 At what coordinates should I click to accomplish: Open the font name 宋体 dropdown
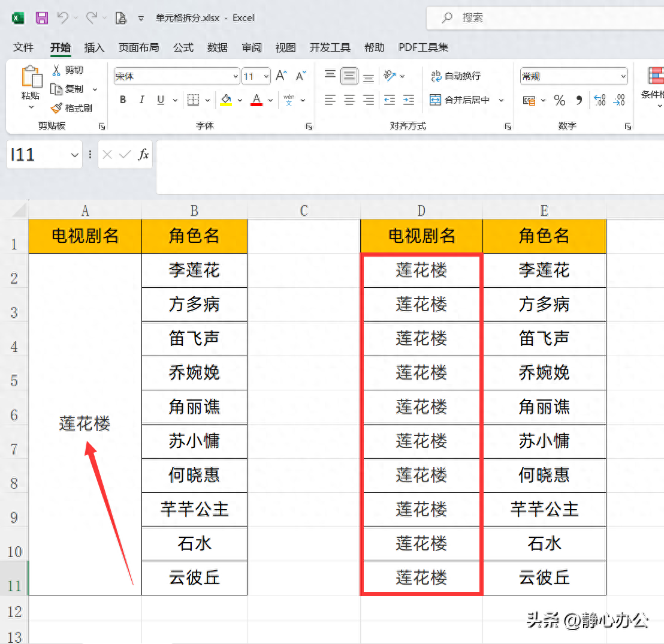click(236, 77)
